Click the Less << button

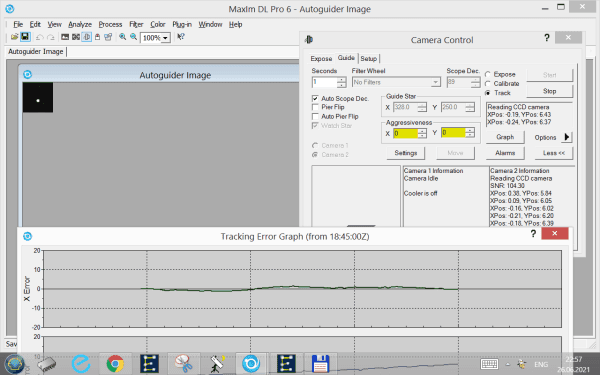tap(554, 153)
